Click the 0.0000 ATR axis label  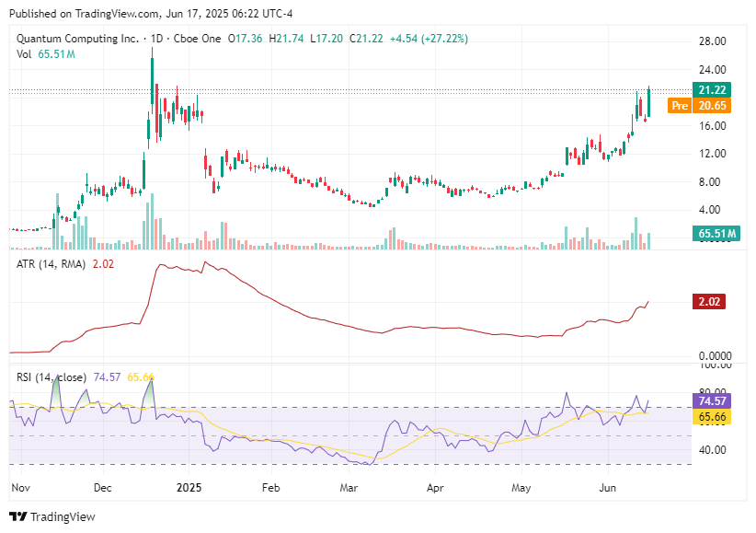(x=715, y=356)
